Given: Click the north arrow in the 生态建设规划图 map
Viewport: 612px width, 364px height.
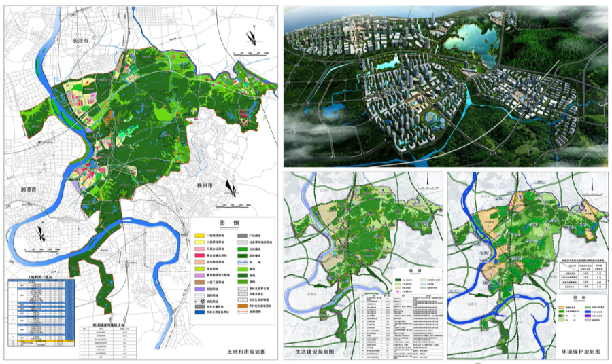Looking at the screenshot, I should (x=426, y=180).
